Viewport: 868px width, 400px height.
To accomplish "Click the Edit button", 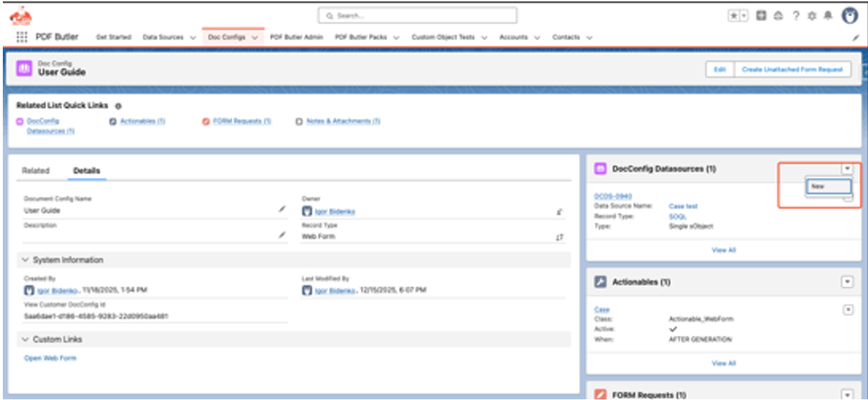I will 720,70.
